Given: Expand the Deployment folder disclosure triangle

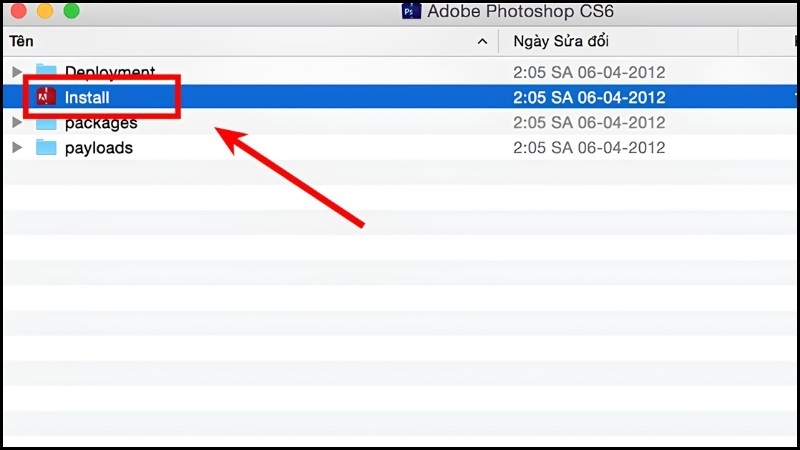Looking at the screenshot, I should (x=17, y=72).
